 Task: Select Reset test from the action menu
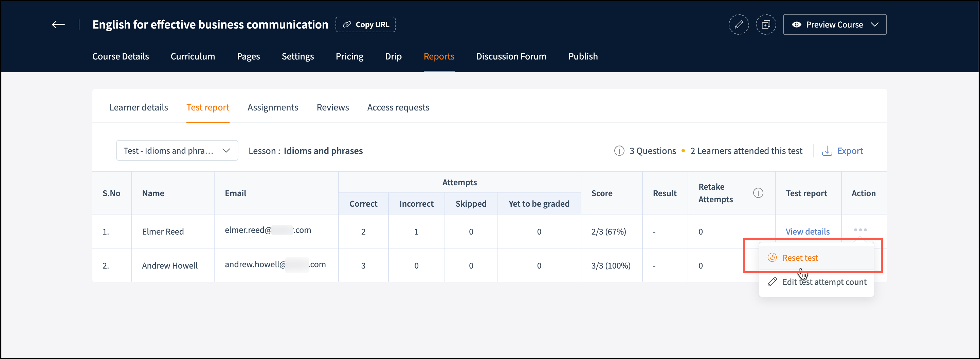tap(800, 258)
